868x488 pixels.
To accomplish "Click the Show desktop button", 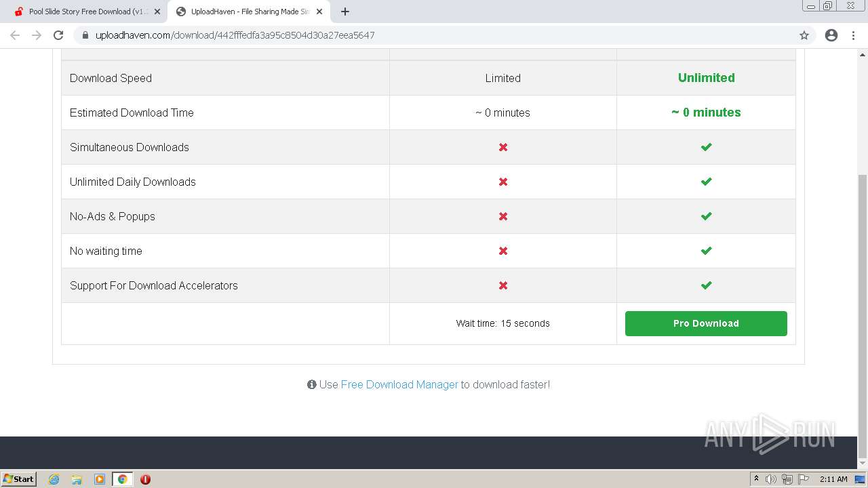I will pos(861,479).
